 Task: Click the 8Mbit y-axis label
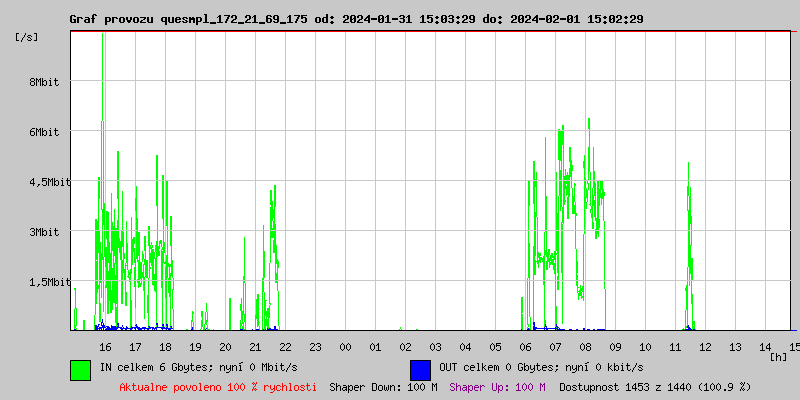[x=43, y=82]
